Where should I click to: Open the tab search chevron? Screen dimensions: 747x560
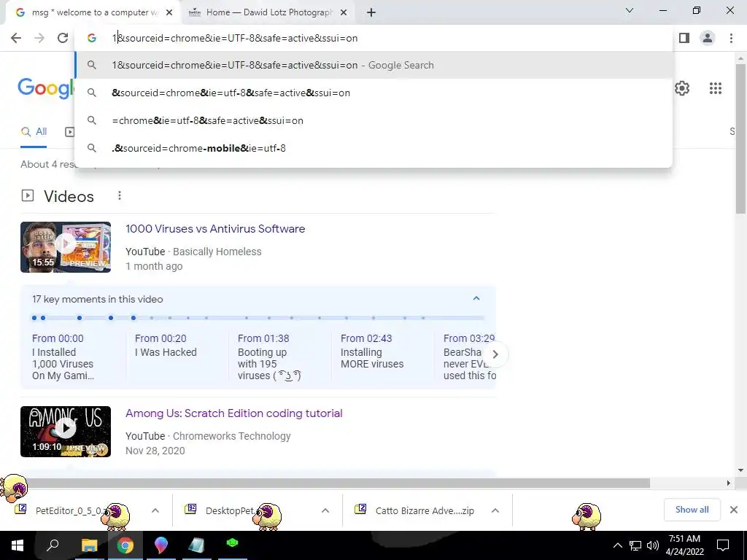630,10
